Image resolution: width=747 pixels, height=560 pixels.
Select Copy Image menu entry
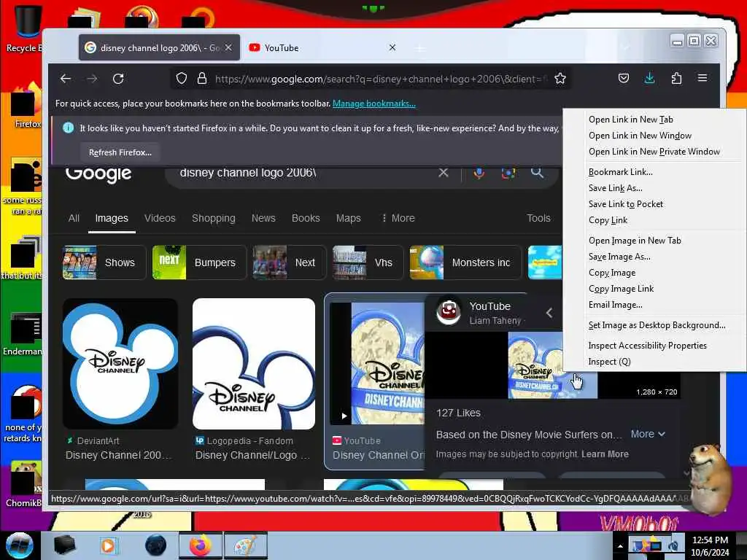(612, 273)
